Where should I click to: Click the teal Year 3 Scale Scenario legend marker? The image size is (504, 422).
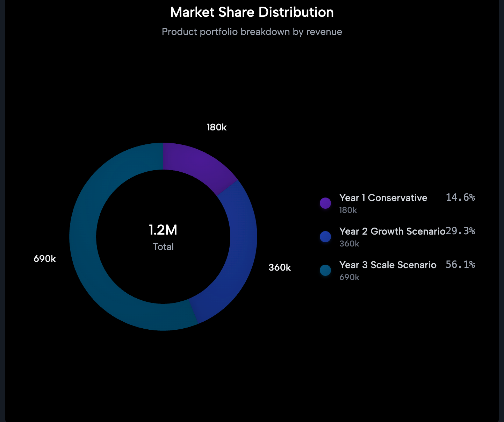pos(325,270)
